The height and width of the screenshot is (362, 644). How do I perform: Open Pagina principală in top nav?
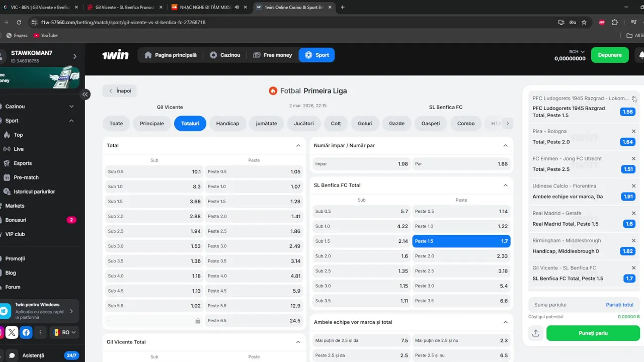(171, 55)
